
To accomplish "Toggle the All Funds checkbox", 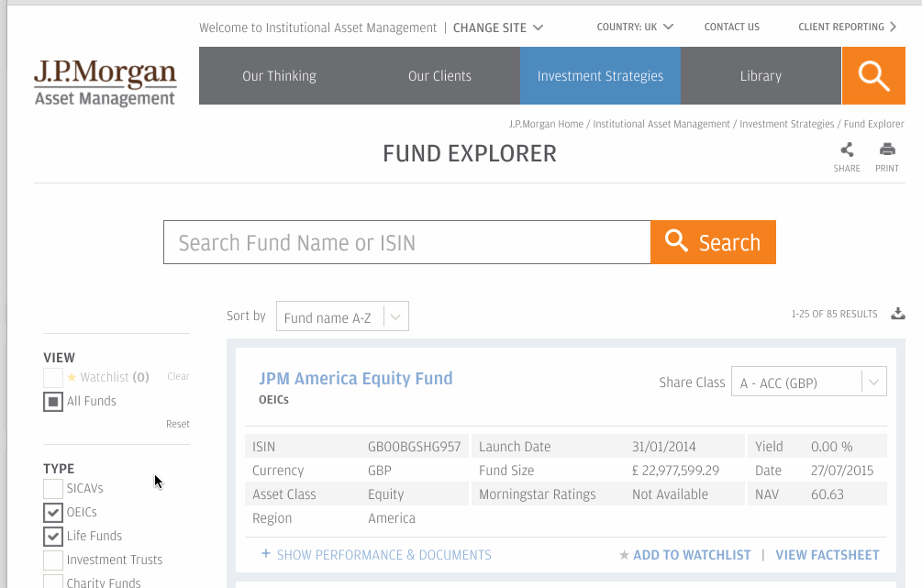I will pos(53,402).
